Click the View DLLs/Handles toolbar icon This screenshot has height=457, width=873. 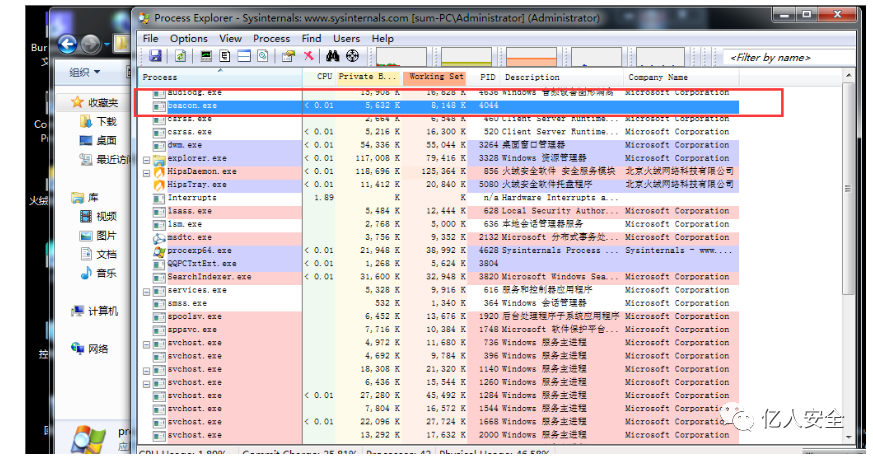tap(263, 56)
